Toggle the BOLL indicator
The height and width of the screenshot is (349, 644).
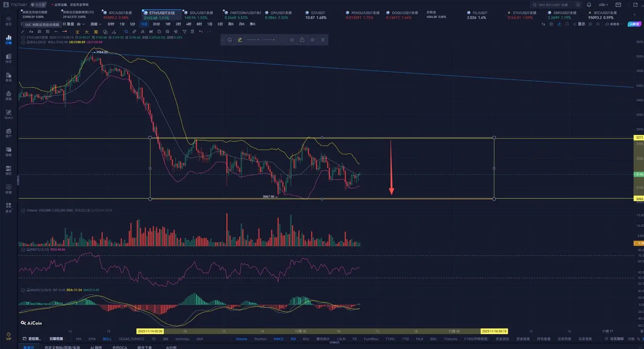coord(107,339)
